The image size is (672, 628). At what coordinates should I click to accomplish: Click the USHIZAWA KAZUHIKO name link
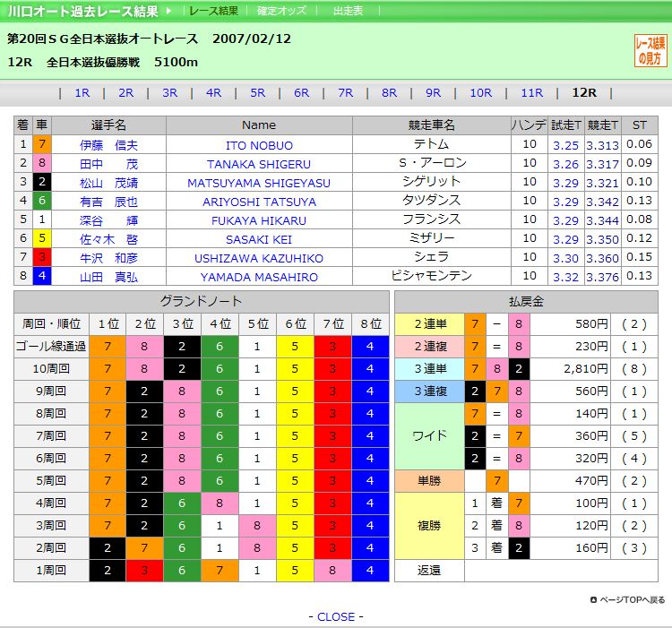coord(259,259)
